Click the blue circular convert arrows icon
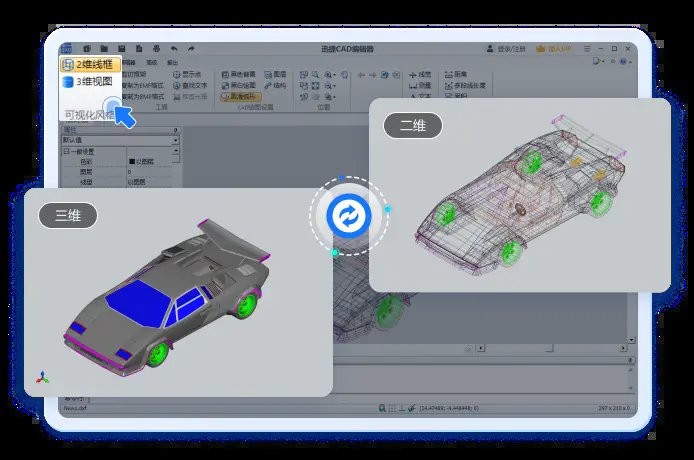This screenshot has height=460, width=694. pyautogui.click(x=349, y=216)
